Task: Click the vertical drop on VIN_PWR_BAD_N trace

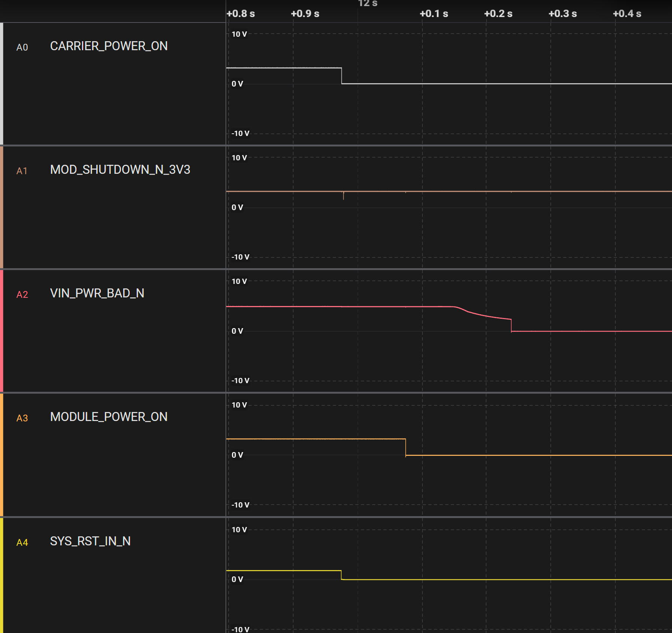Action: (511, 325)
